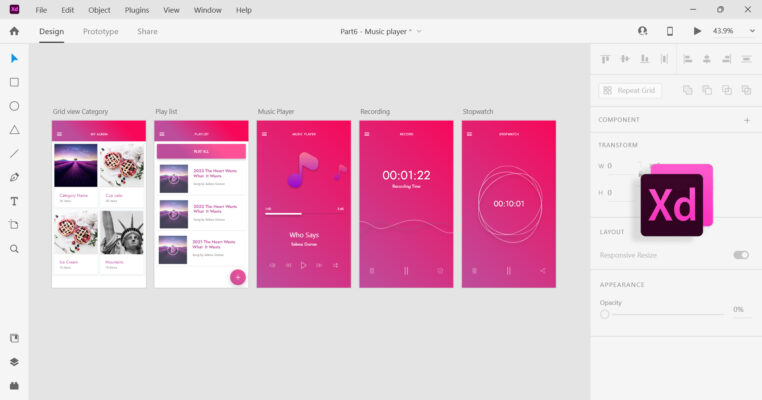Select the 00:01:22 recording time text
The height and width of the screenshot is (400, 762).
coord(406,175)
